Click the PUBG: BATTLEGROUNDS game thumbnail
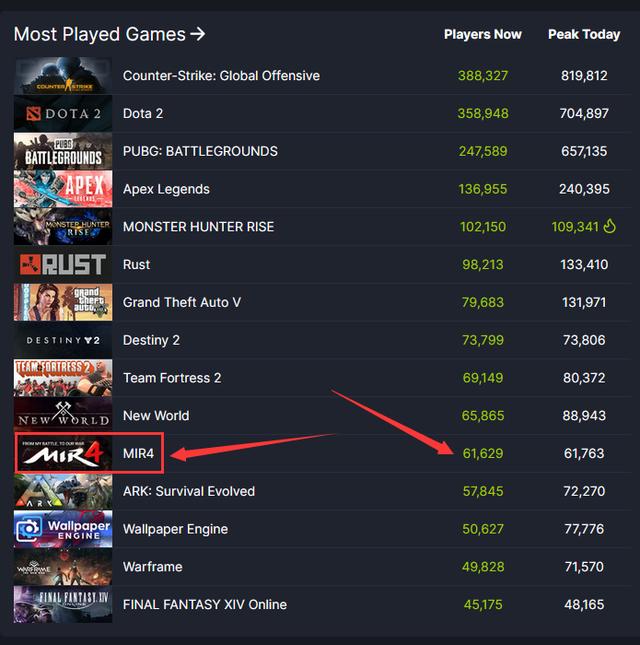The width and height of the screenshot is (640, 645). pos(63,152)
